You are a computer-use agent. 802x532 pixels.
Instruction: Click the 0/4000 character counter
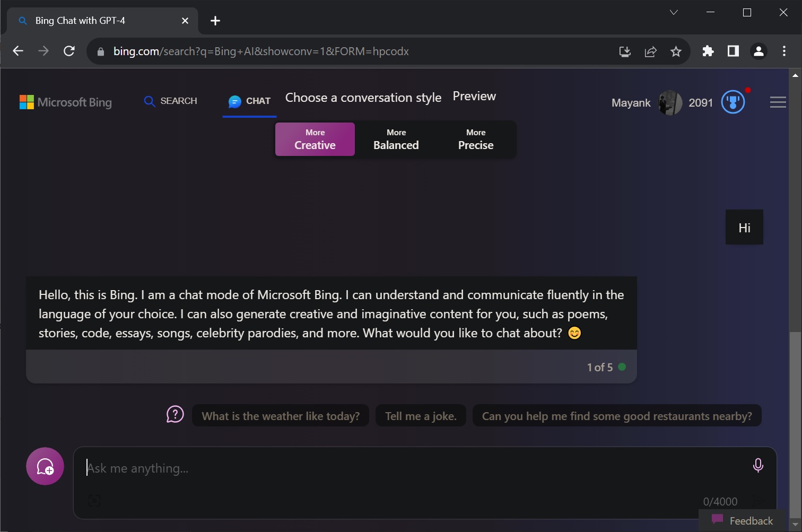point(720,501)
